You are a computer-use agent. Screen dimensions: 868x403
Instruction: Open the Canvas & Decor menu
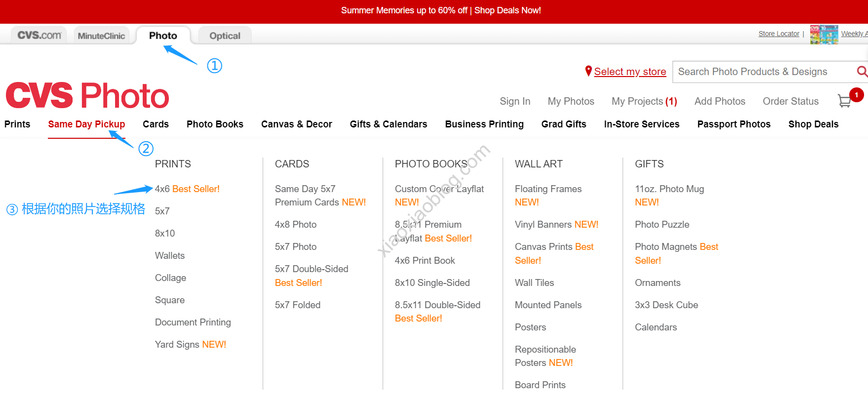pos(297,124)
